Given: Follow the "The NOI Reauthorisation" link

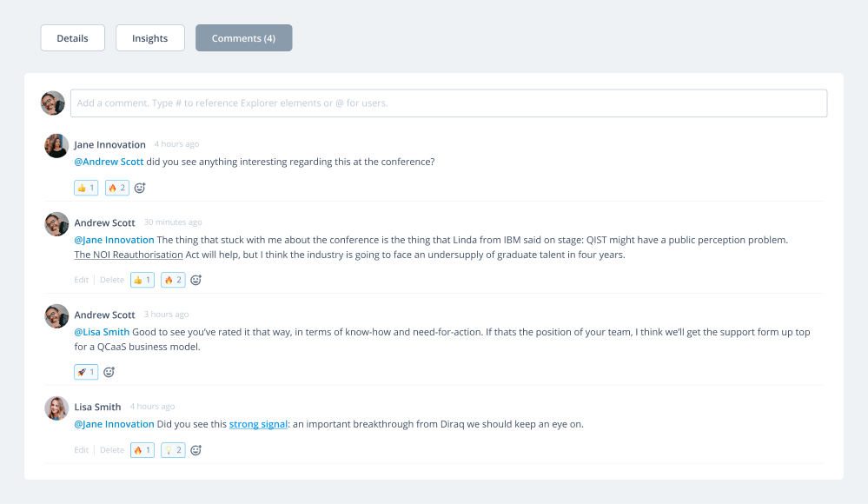Looking at the screenshot, I should [129, 255].
